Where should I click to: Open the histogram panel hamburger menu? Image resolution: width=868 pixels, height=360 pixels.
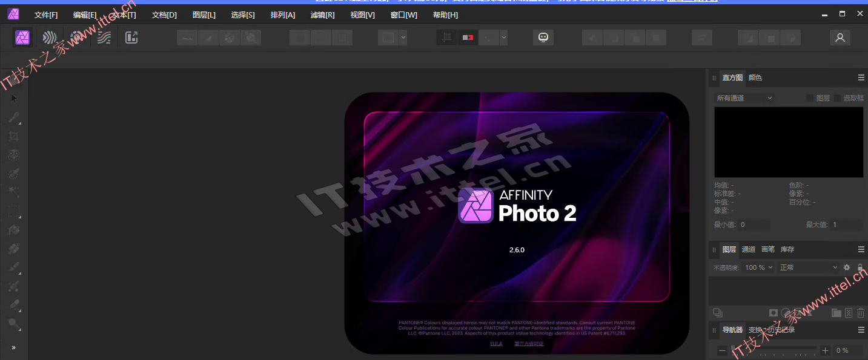[861, 77]
